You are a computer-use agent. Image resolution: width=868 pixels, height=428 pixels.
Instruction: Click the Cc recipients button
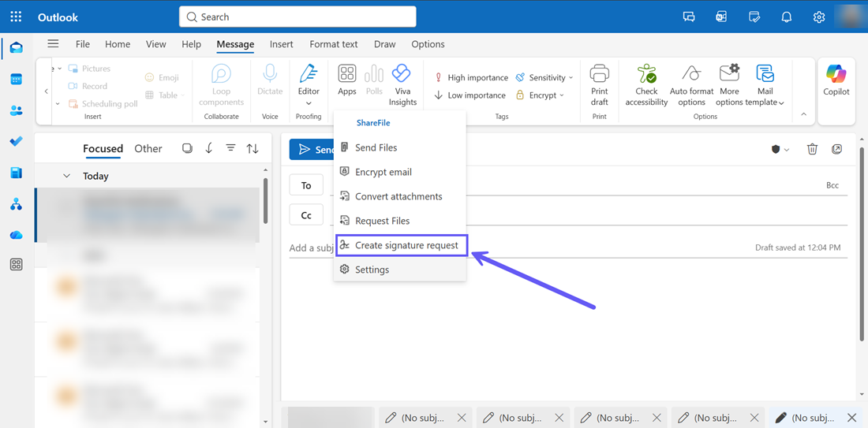(x=306, y=215)
